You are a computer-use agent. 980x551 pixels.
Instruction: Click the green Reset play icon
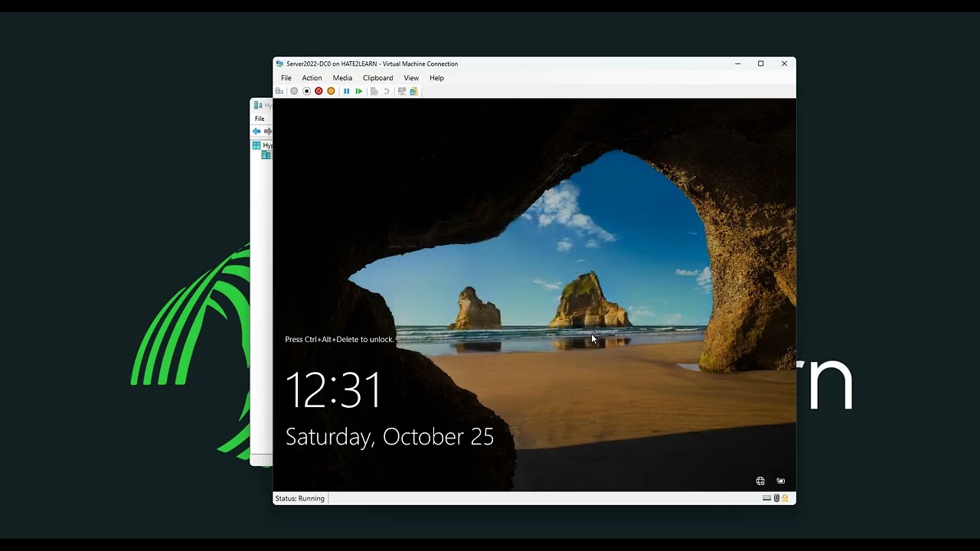click(x=358, y=91)
